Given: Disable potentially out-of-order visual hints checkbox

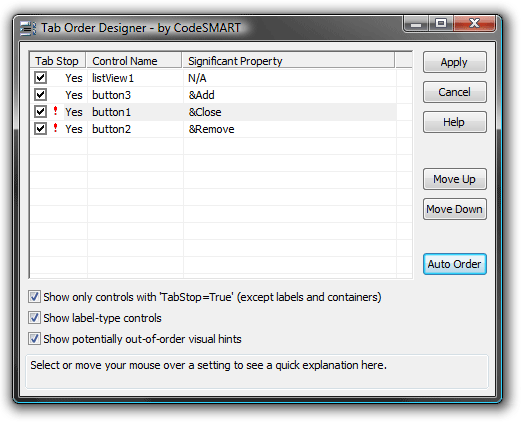Looking at the screenshot, I should point(34,339).
